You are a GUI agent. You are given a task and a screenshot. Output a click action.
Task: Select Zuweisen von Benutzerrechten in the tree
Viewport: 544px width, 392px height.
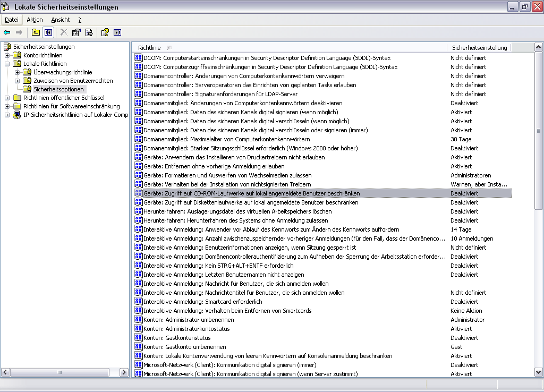pos(73,81)
